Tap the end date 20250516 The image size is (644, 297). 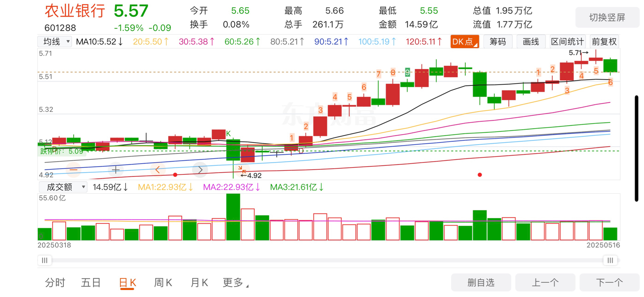pos(603,245)
